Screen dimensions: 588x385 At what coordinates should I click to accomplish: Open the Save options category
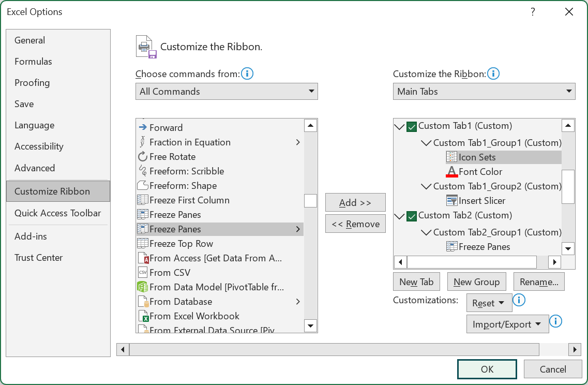[58, 104]
